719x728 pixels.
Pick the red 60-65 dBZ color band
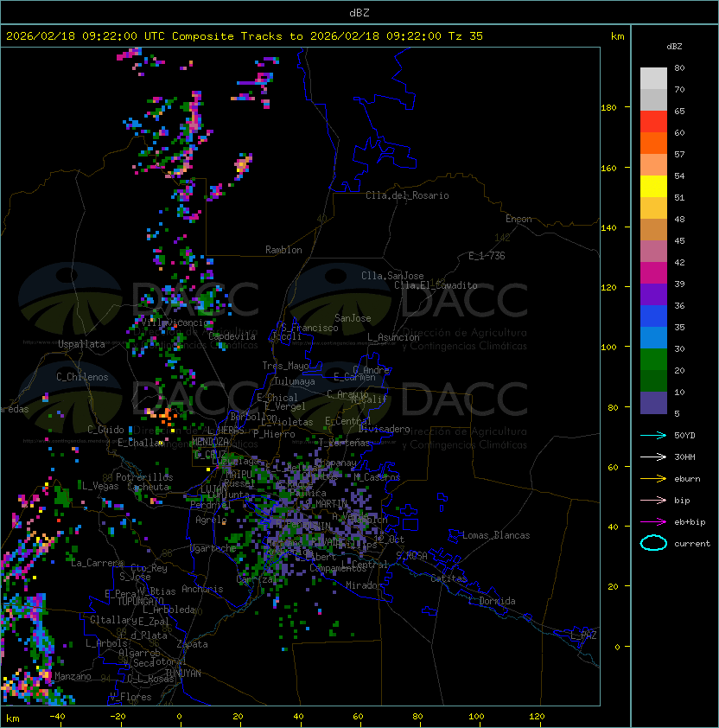[x=653, y=122]
